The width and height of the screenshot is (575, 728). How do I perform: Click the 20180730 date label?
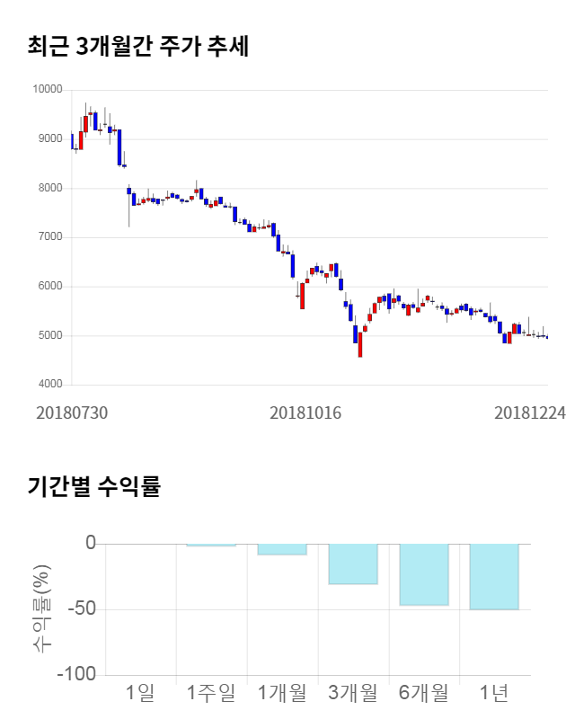coord(72,413)
